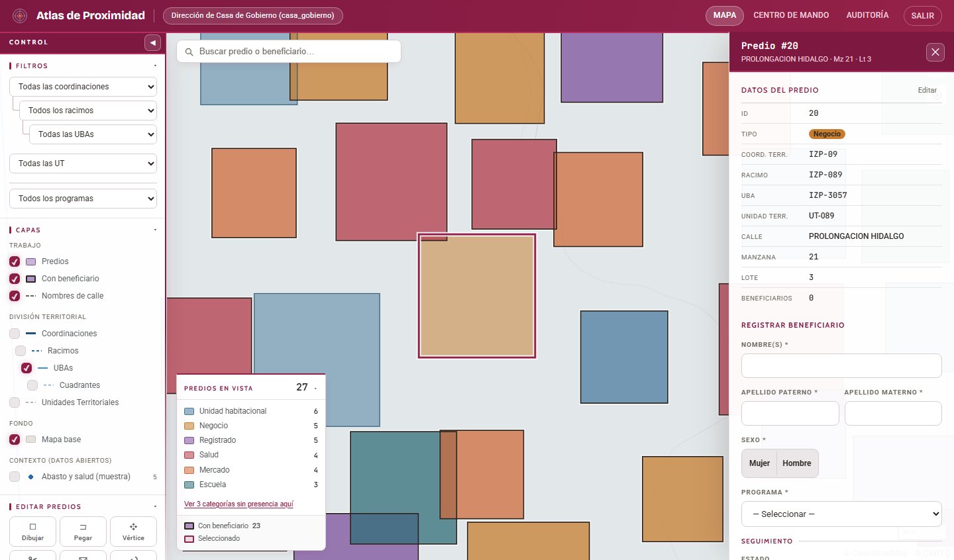Toggle the Predios layer checkbox
The image size is (954, 560).
coord(15,261)
